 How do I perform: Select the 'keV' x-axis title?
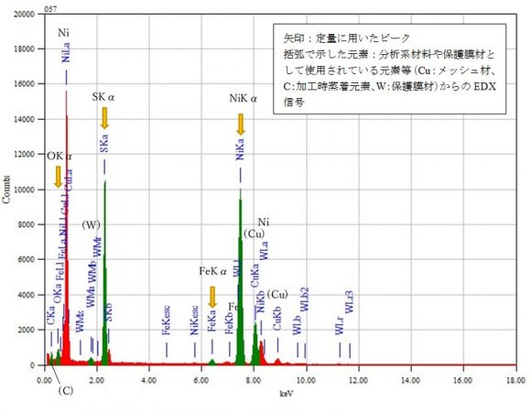287,394
